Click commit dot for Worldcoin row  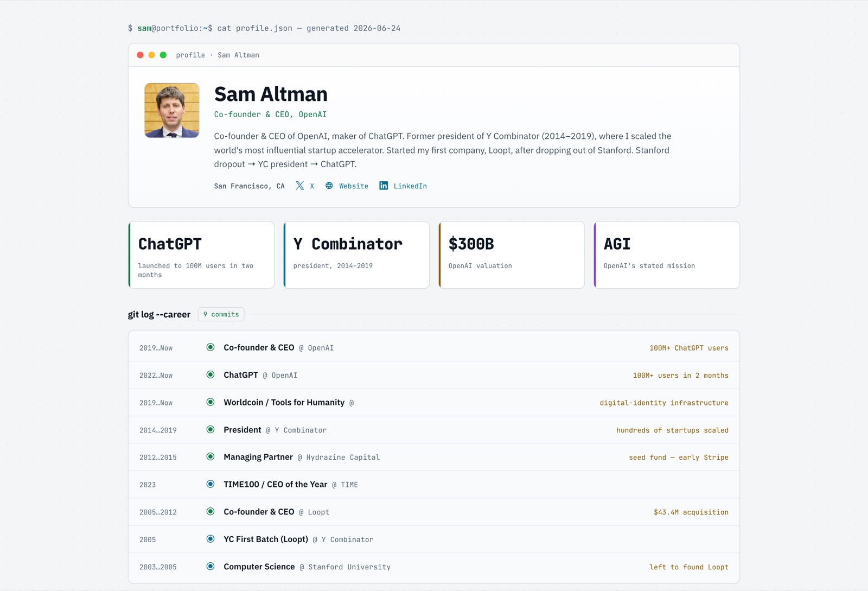(210, 402)
